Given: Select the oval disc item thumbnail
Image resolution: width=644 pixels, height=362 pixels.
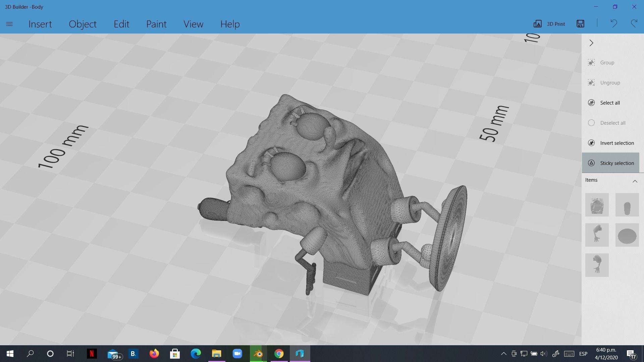Looking at the screenshot, I should 627,235.
